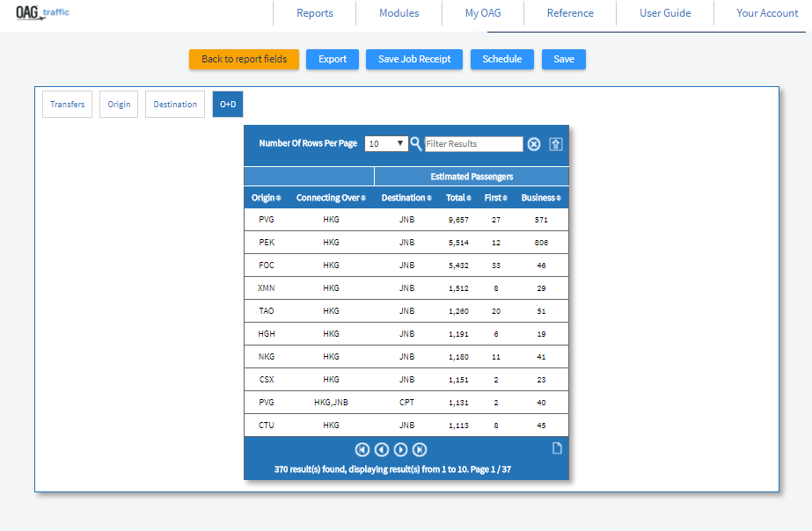
Task: Focus the Filter Results text field
Action: 473,143
